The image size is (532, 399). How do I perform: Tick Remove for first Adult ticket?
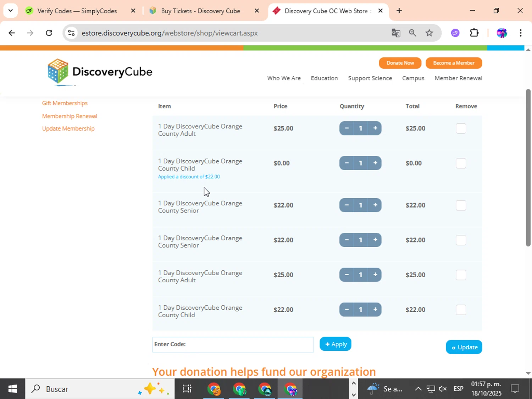coord(461,128)
